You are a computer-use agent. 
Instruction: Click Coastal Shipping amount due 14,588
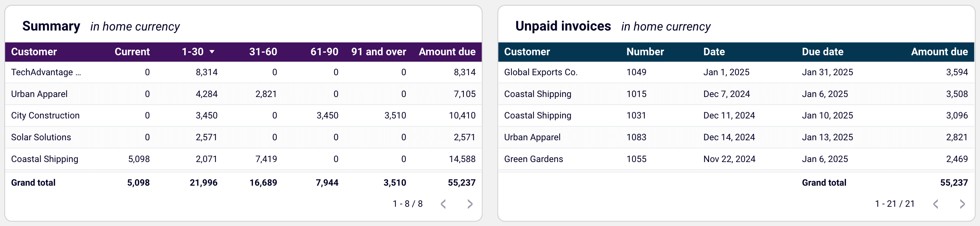pos(462,159)
